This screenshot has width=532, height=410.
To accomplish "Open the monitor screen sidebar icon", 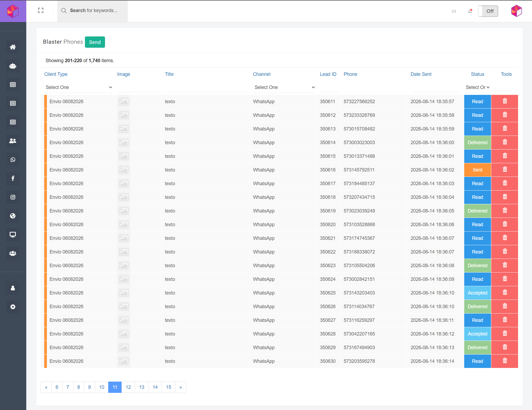I will tap(13, 235).
